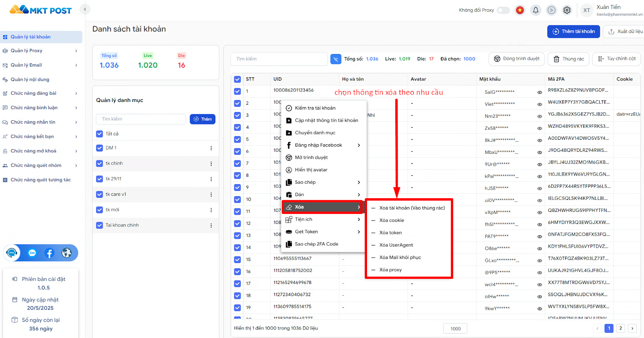The height and width of the screenshot is (338, 644).
Task: Click the Thêm tài khoản button
Action: 574,31
